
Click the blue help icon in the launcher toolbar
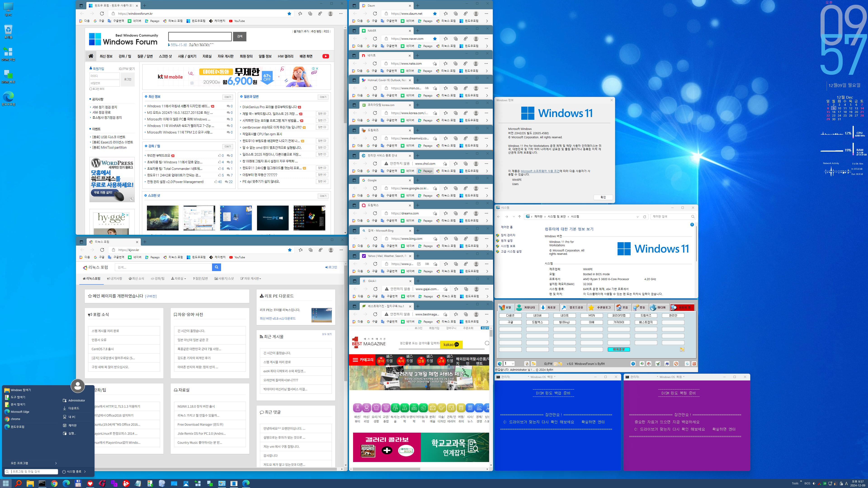633,364
